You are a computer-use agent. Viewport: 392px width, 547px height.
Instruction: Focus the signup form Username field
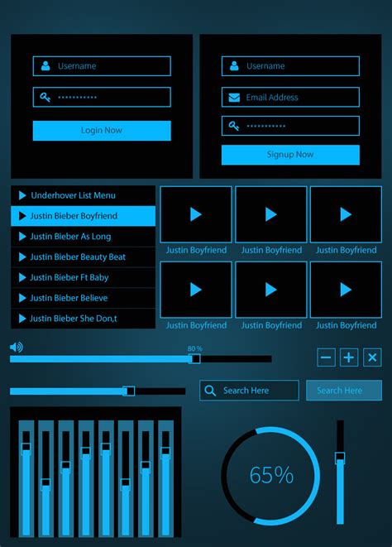click(x=290, y=66)
